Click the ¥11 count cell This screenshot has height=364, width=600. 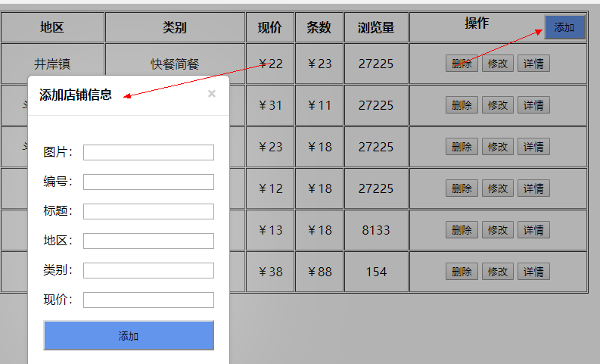319,105
